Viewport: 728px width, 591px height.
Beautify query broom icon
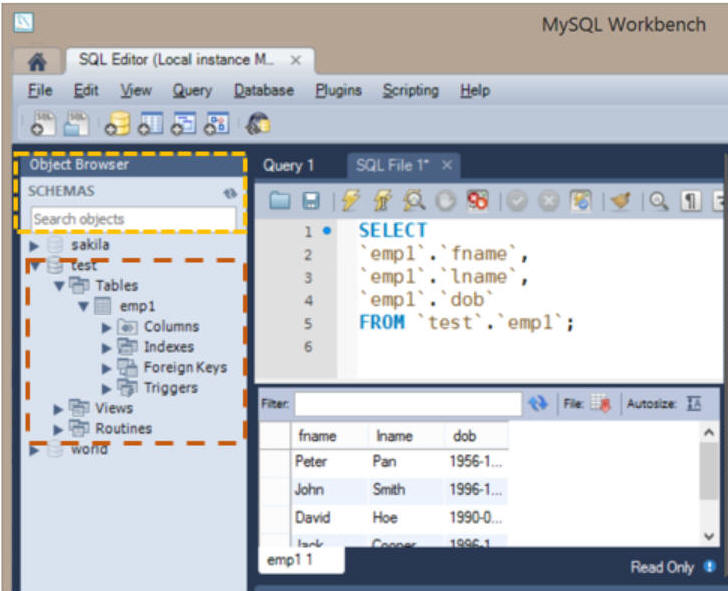(x=621, y=201)
